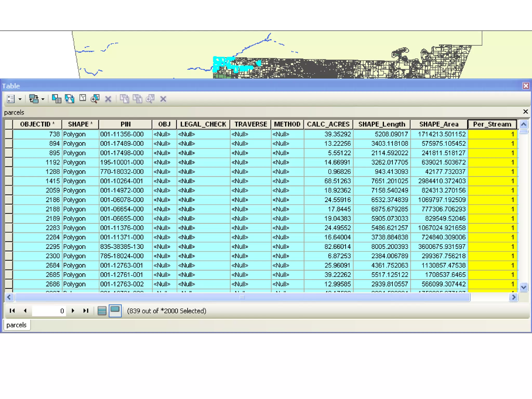Go to the last record

tap(86, 311)
